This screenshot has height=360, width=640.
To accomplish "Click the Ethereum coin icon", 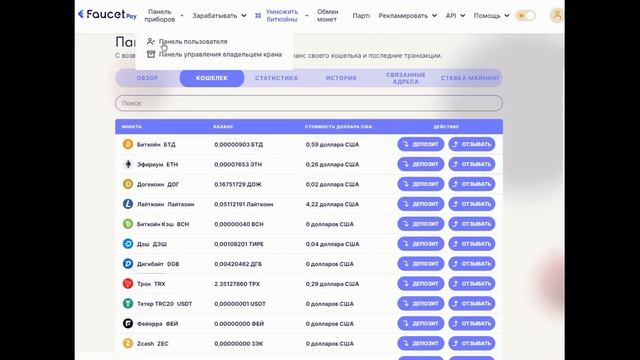I will (128, 164).
